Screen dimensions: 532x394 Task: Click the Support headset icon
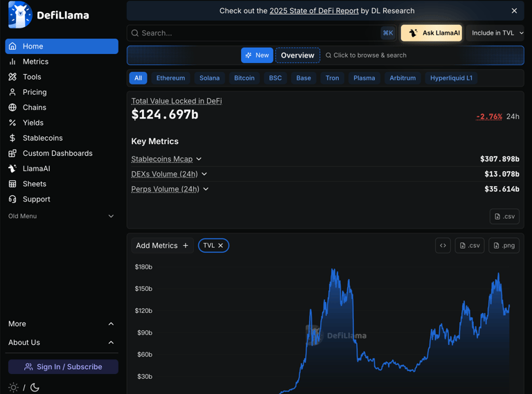pos(12,199)
